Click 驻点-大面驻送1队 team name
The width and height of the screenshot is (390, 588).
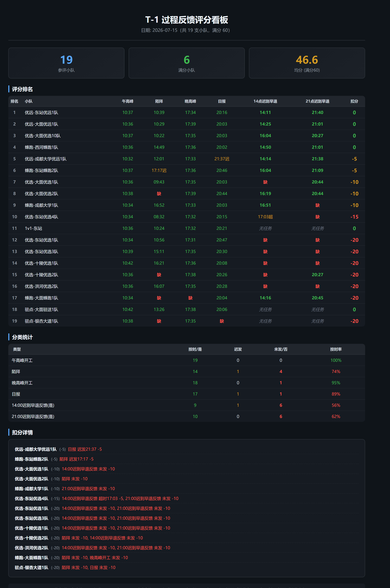click(41, 309)
